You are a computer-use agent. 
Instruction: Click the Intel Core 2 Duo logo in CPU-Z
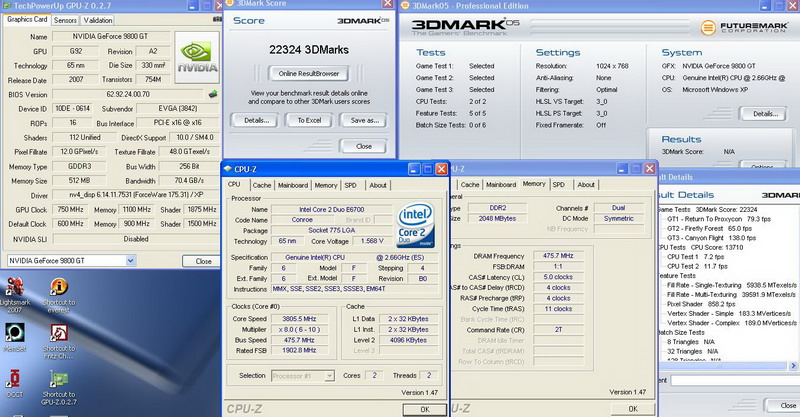pos(415,225)
